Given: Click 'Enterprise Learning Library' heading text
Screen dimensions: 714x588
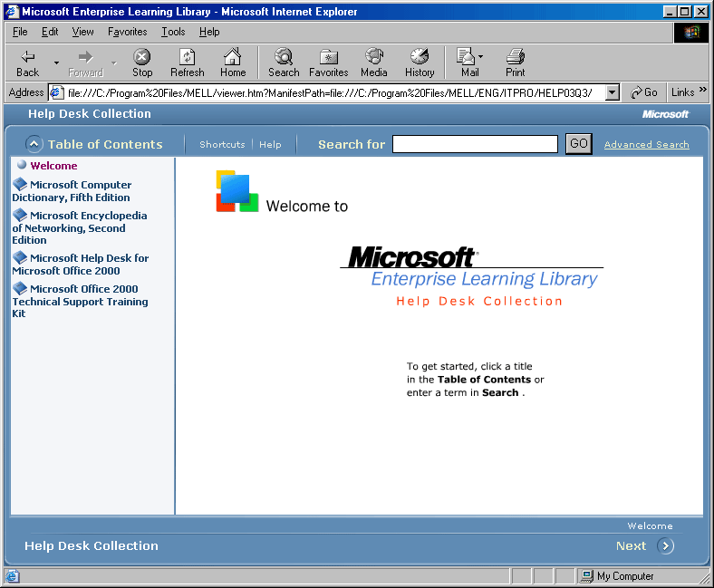Looking at the screenshot, I should coord(484,279).
